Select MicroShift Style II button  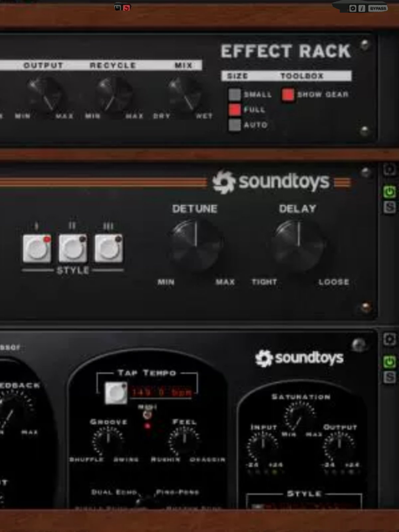point(73,248)
